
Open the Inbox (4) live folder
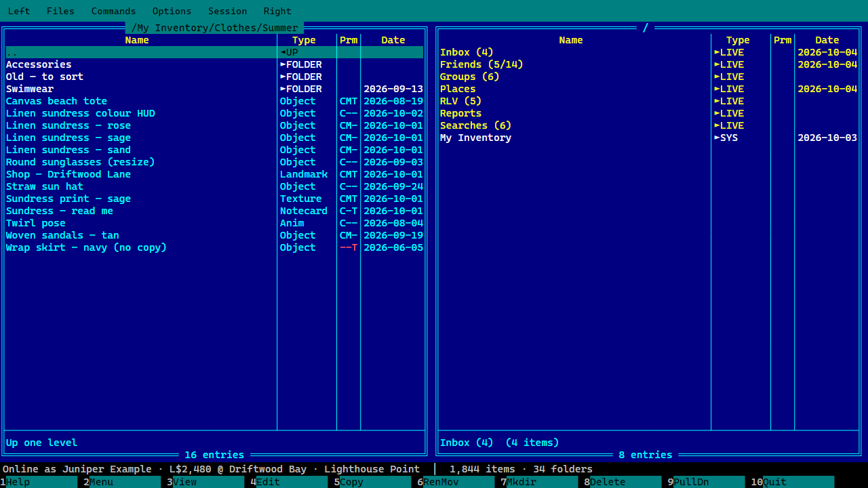coord(648,52)
